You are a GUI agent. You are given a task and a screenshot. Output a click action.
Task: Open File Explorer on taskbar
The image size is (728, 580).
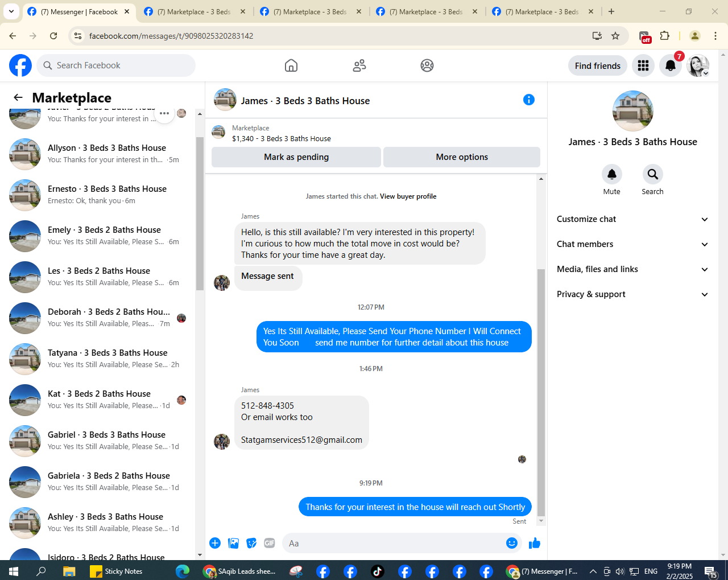69,571
